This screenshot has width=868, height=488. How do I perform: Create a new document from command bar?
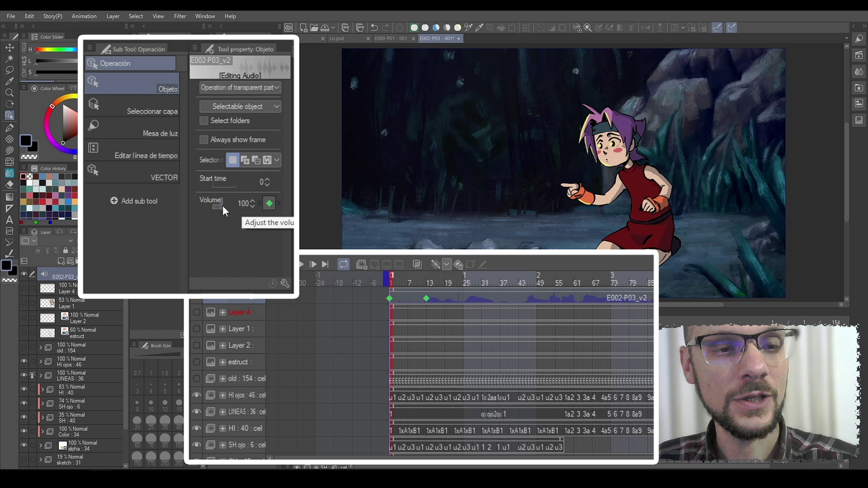click(303, 28)
